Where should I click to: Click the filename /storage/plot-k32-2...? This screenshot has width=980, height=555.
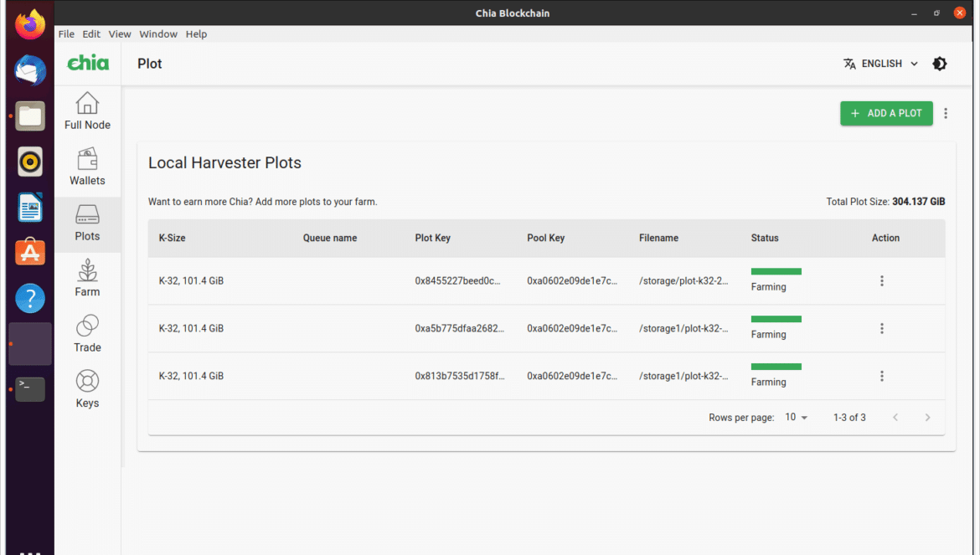pos(683,281)
